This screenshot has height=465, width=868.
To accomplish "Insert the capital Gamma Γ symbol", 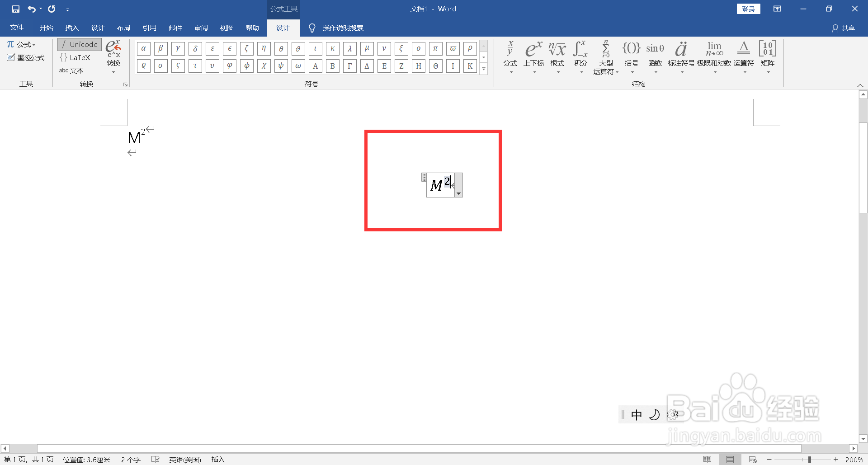I will (349, 66).
